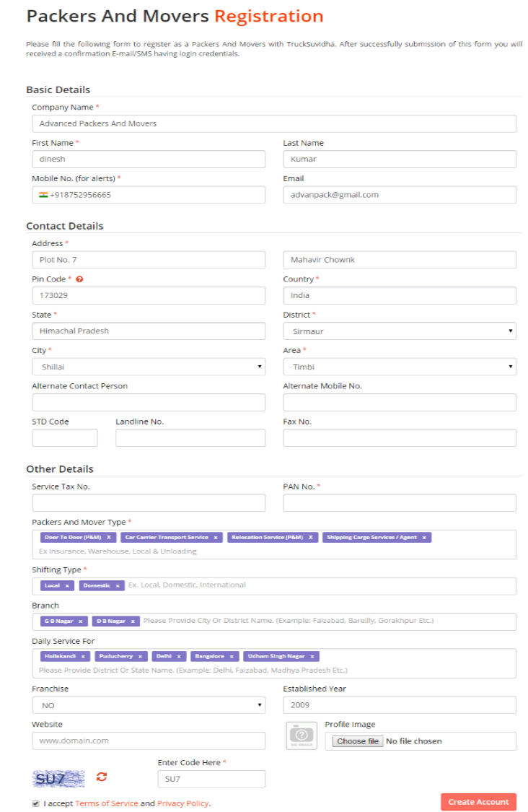Click the India flag in mobile field
The height and width of the screenshot is (812, 528).
coord(43,195)
